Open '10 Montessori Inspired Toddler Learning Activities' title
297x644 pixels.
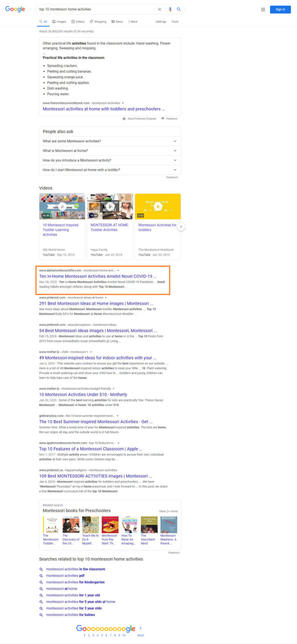[60, 230]
